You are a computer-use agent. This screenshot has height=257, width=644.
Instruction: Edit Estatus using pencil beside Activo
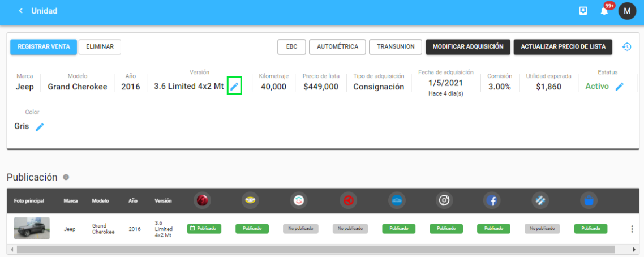tap(619, 87)
